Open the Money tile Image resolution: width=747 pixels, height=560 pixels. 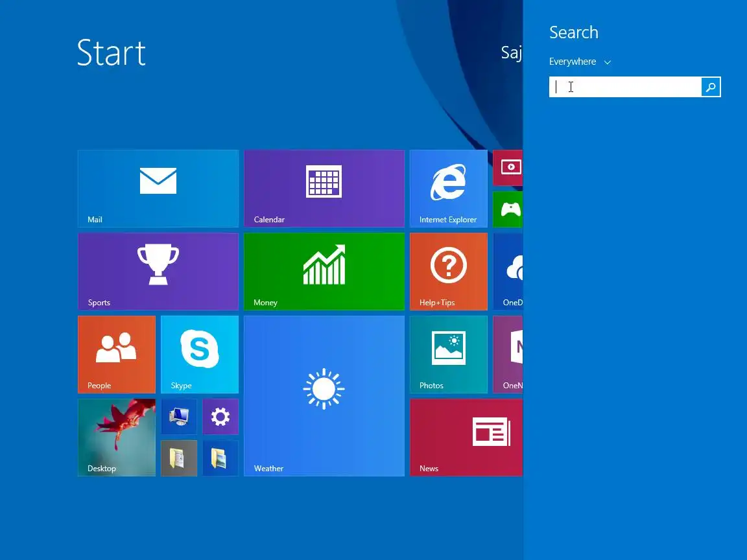click(324, 272)
